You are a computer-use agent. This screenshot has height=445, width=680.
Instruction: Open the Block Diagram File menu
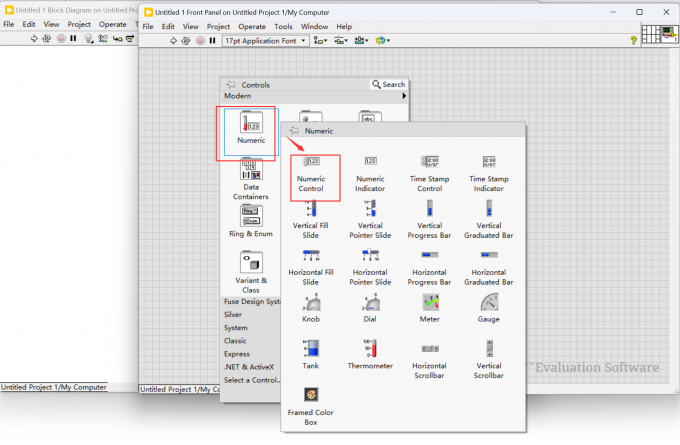coord(9,24)
